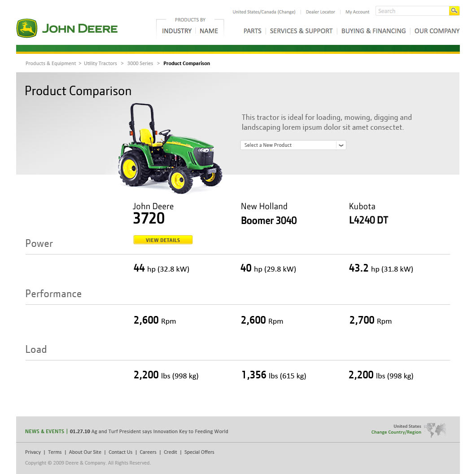Click the John Deere leaping deer logo

27,28
